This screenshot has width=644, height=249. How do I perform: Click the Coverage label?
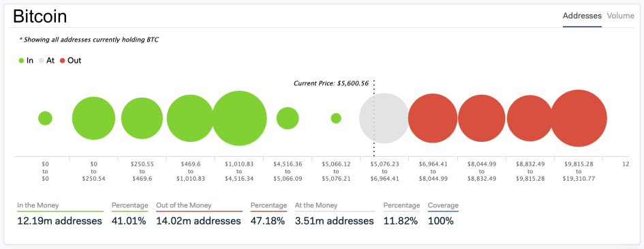pos(443,205)
